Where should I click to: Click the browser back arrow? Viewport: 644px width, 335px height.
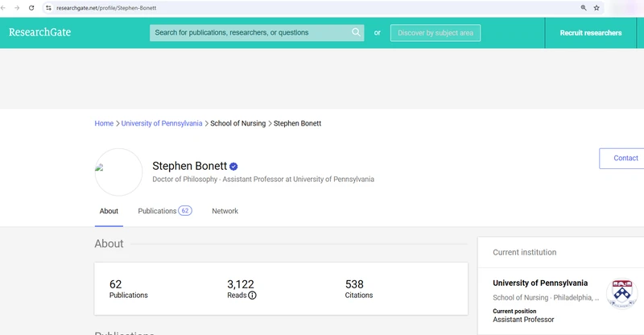3,8
